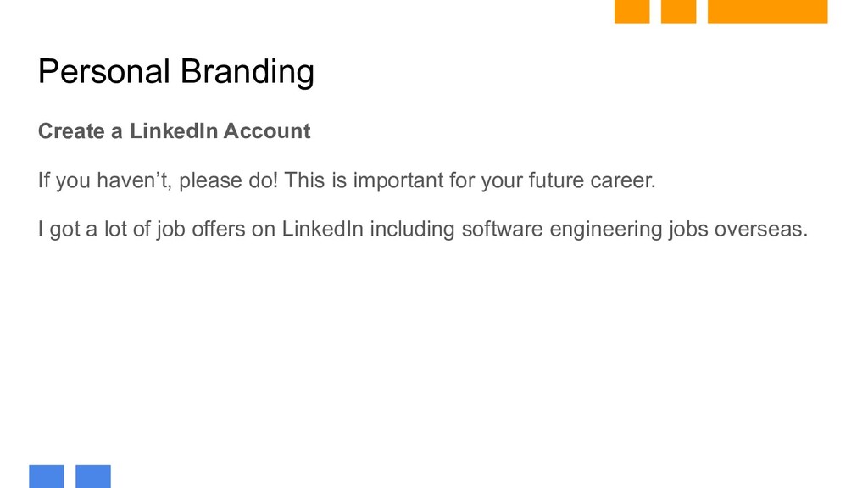The width and height of the screenshot is (868, 488).
Task: Click the word 'Branding' in the title
Action: [248, 72]
